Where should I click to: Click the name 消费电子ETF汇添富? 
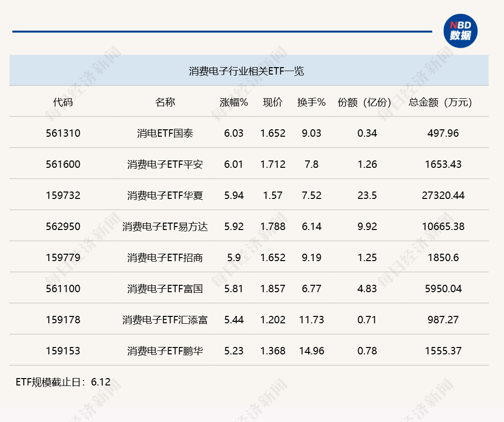click(x=165, y=320)
